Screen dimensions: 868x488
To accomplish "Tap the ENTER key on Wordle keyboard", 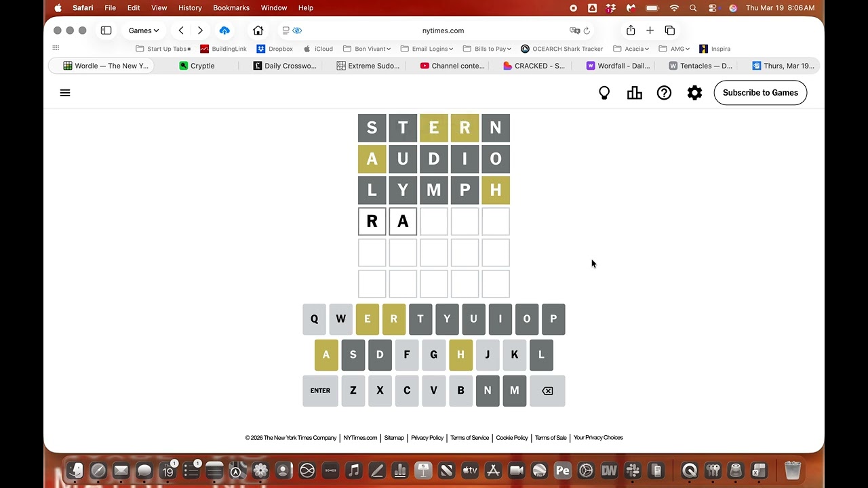I will [x=320, y=391].
